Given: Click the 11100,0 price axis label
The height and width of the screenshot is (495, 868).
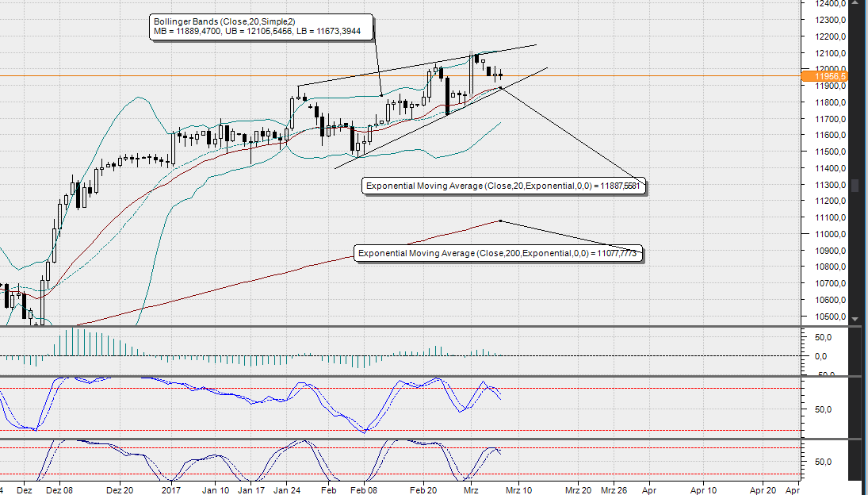Looking at the screenshot, I should pyautogui.click(x=830, y=217).
